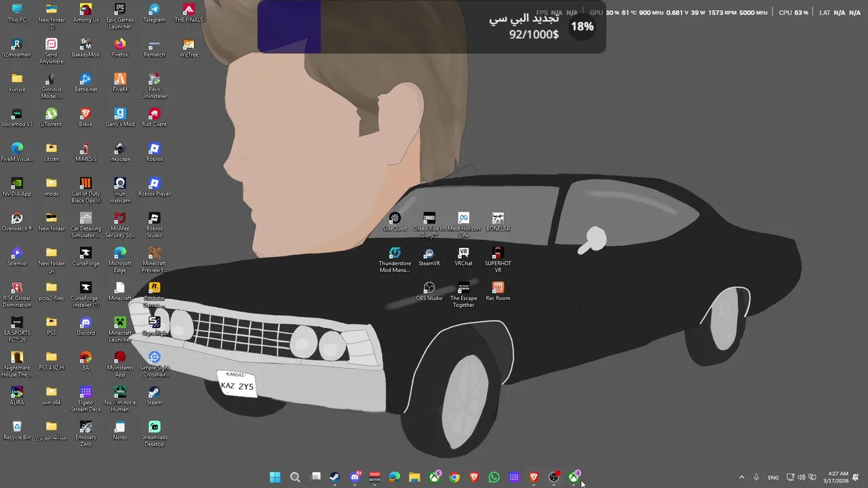Open the Among Us desktop shortcut
The image size is (868, 488).
tap(85, 12)
